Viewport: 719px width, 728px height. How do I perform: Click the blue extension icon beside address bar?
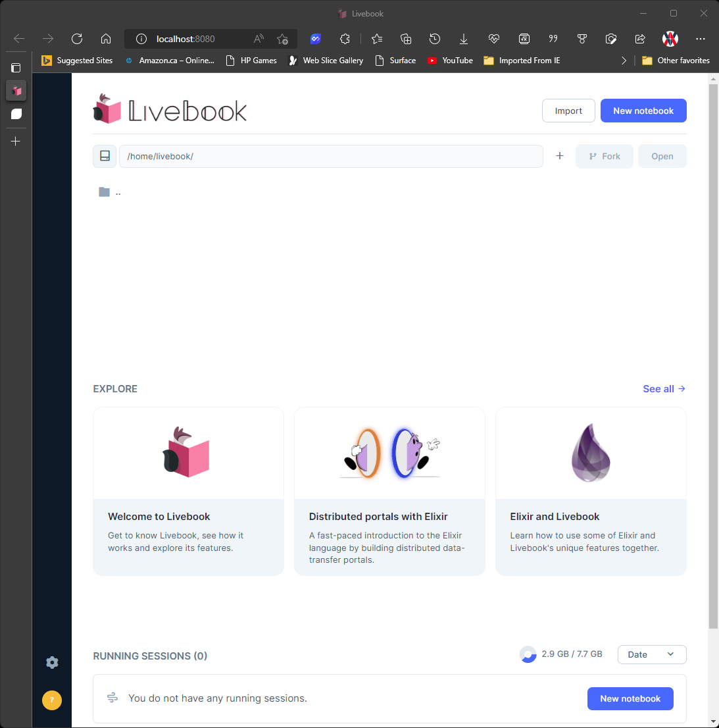click(316, 39)
